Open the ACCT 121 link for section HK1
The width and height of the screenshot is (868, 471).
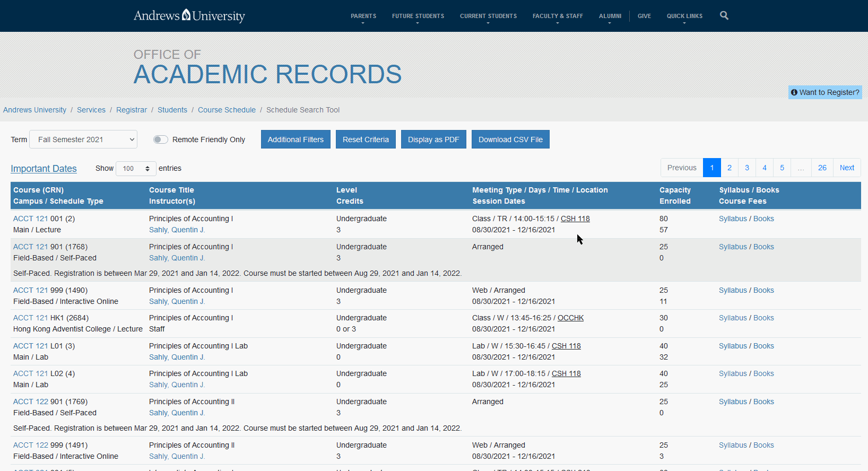pyautogui.click(x=30, y=318)
